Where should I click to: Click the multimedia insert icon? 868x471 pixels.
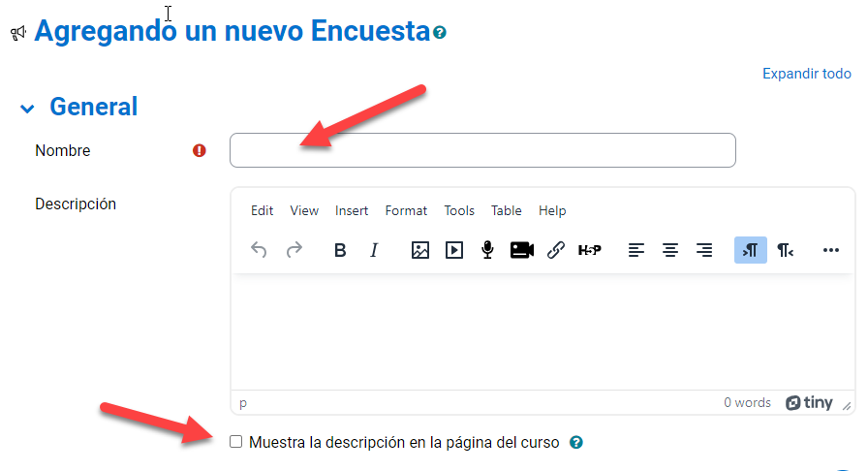453,250
